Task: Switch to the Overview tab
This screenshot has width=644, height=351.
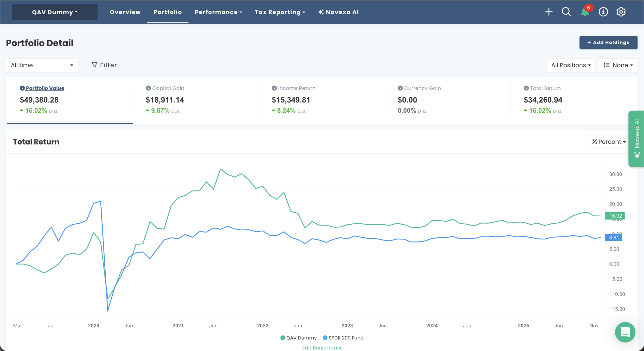Action: pos(125,12)
